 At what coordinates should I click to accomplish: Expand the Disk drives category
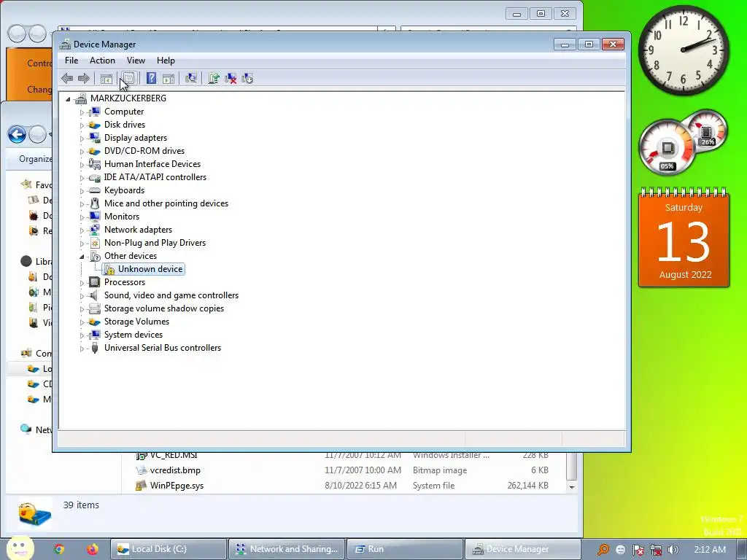click(x=82, y=125)
